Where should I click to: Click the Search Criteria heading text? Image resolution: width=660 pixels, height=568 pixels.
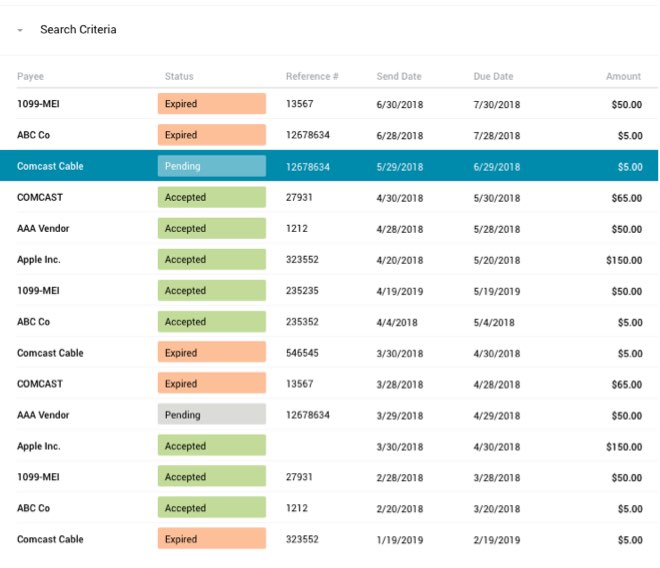point(78,30)
